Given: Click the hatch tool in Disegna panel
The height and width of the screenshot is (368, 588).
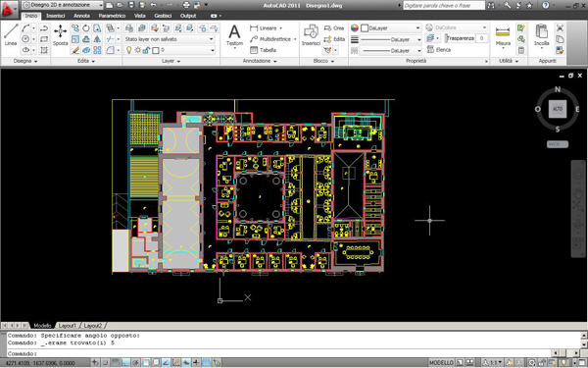Looking at the screenshot, I should tap(44, 50).
